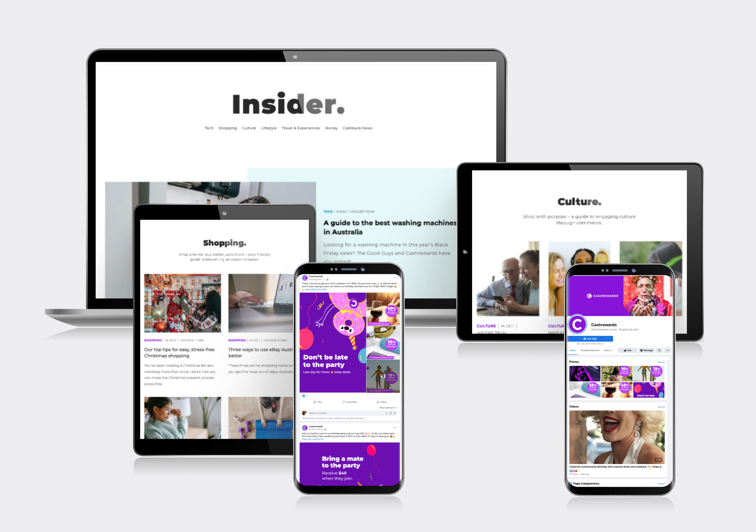Select the Shopping navigation tab on Insider
This screenshot has width=756, height=532.
click(x=229, y=128)
